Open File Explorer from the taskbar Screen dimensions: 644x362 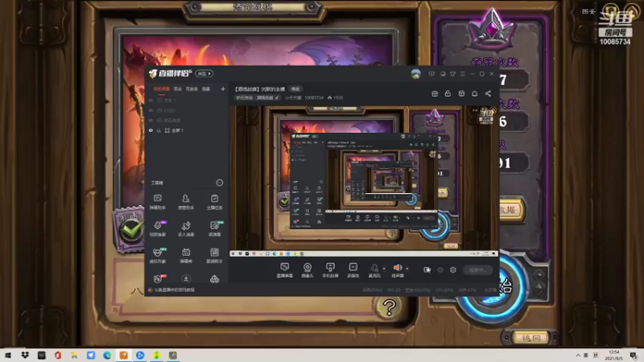pos(74,355)
